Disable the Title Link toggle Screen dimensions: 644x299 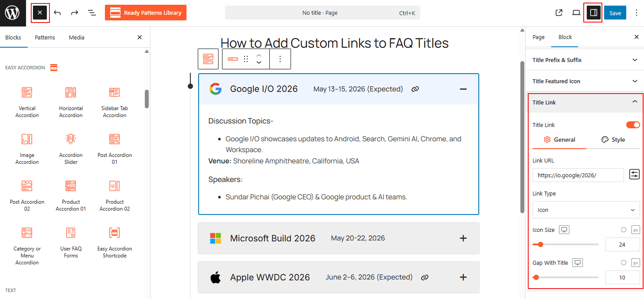pos(633,124)
